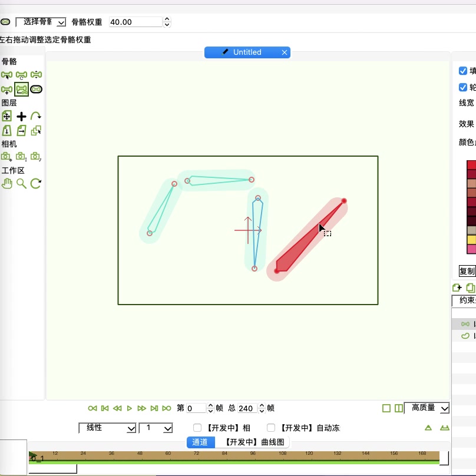The height and width of the screenshot is (476, 476).
Task: Pick the yellow color swatch
Action: point(471,240)
